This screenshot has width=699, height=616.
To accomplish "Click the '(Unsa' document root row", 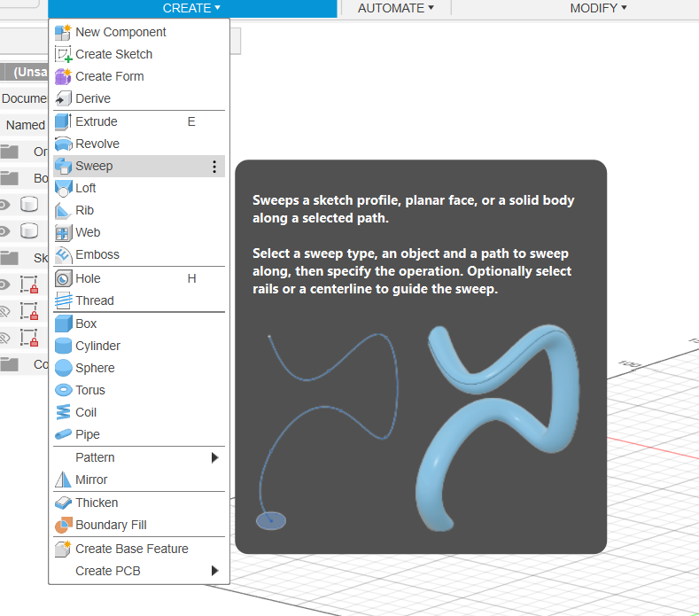I will (24, 73).
